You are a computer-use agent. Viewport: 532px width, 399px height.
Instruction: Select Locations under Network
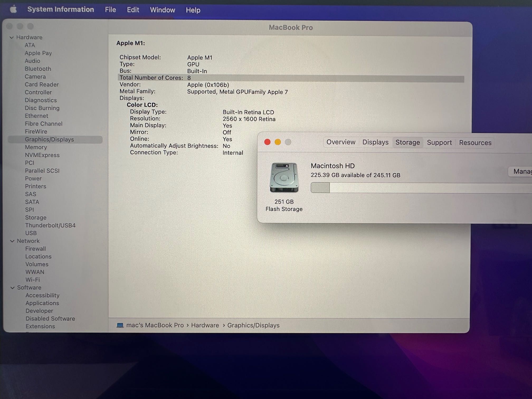pyautogui.click(x=38, y=256)
